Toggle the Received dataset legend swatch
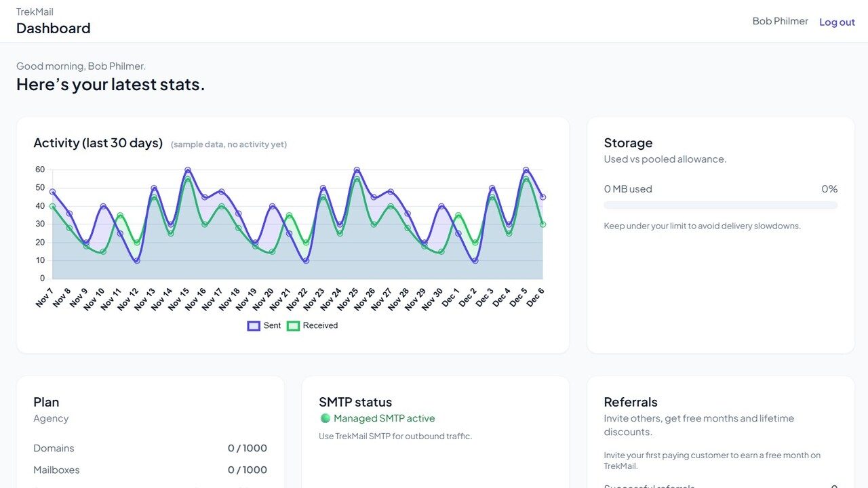Screen dimensions: 868x488 [293, 326]
